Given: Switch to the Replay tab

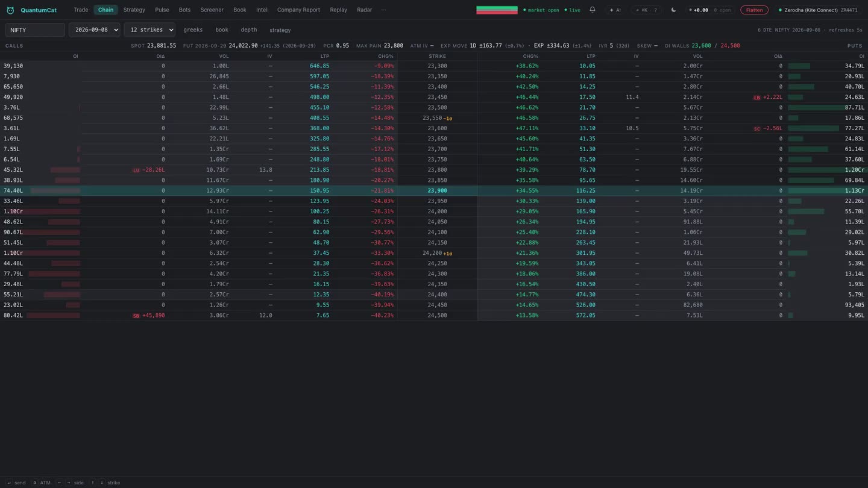Looking at the screenshot, I should pos(338,10).
